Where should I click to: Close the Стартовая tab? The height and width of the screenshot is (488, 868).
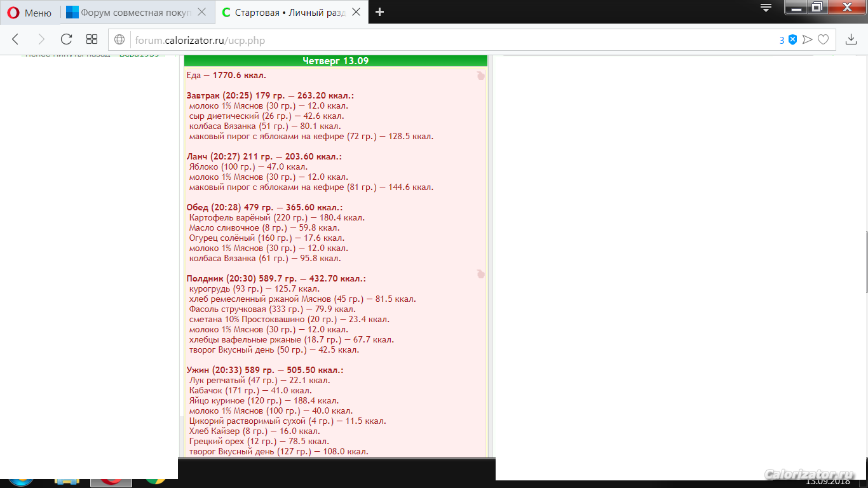click(356, 13)
